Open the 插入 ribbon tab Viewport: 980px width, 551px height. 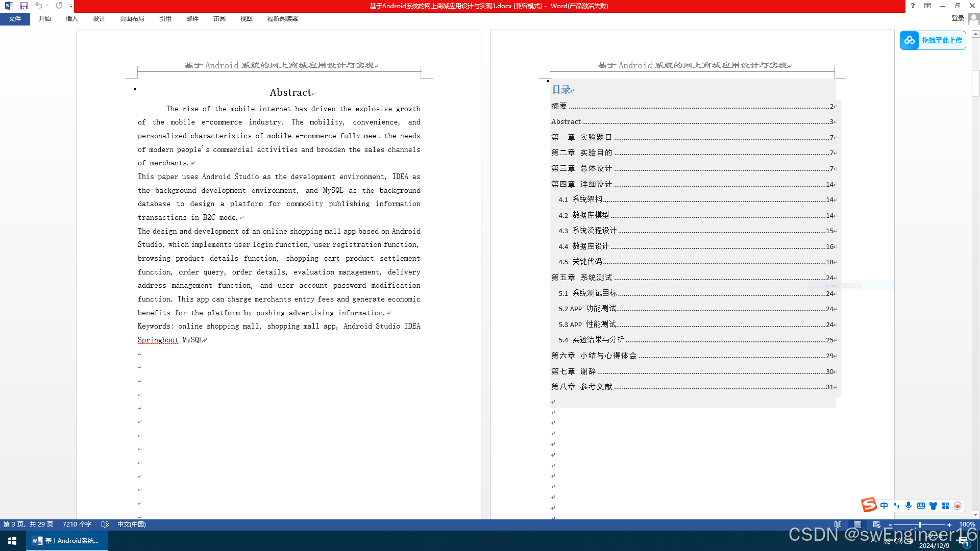(x=71, y=19)
